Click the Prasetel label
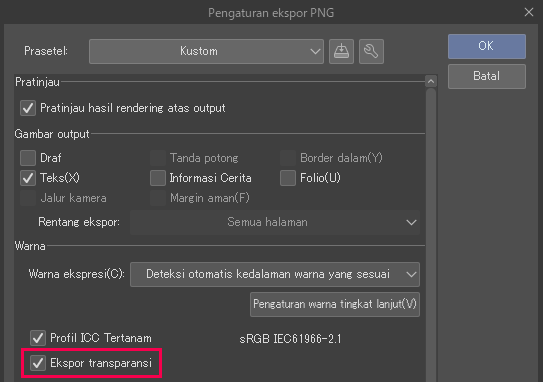This screenshot has width=543, height=382. pyautogui.click(x=46, y=51)
